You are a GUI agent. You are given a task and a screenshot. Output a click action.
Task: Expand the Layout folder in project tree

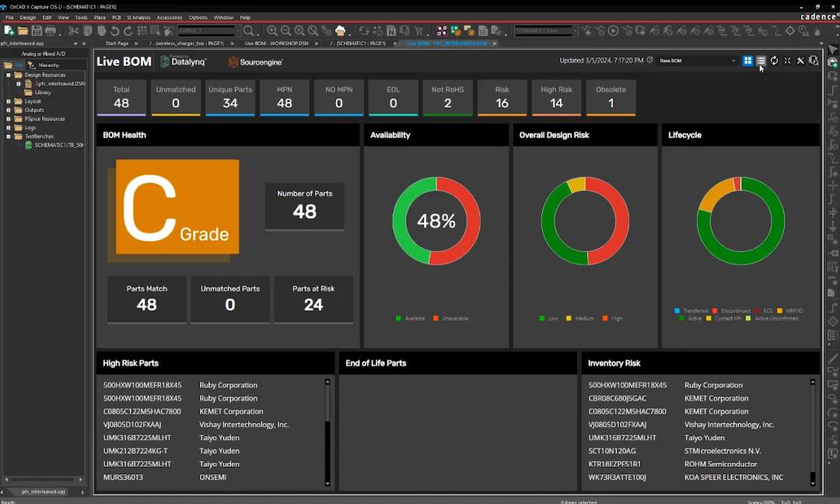click(9, 101)
